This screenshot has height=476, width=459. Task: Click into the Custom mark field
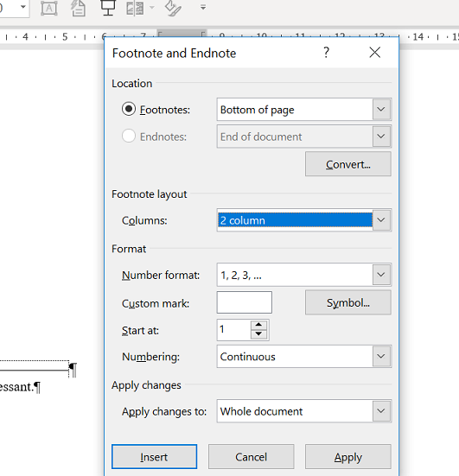[x=245, y=302]
